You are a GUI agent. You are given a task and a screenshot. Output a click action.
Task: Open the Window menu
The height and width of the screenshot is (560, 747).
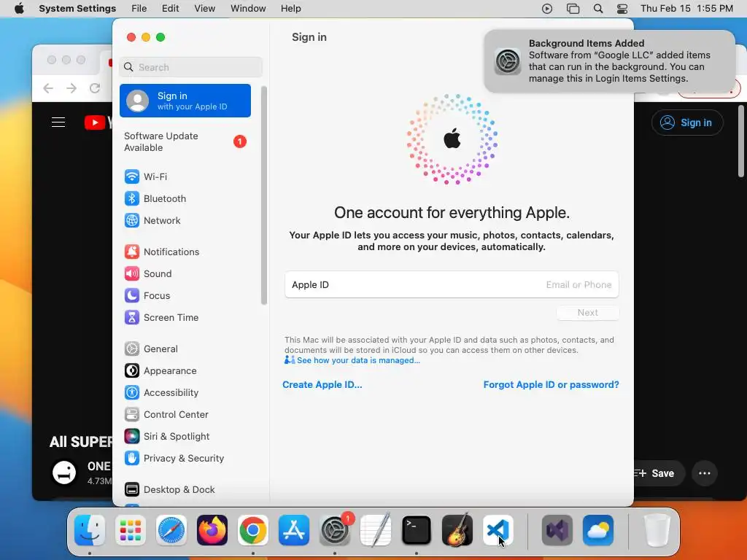[x=248, y=9]
